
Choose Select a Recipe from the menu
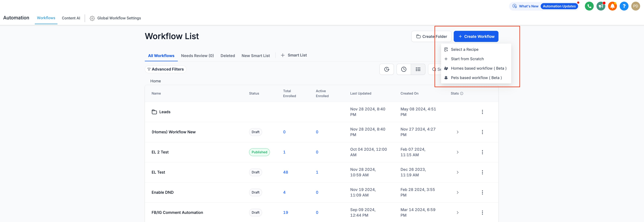pyautogui.click(x=464, y=50)
